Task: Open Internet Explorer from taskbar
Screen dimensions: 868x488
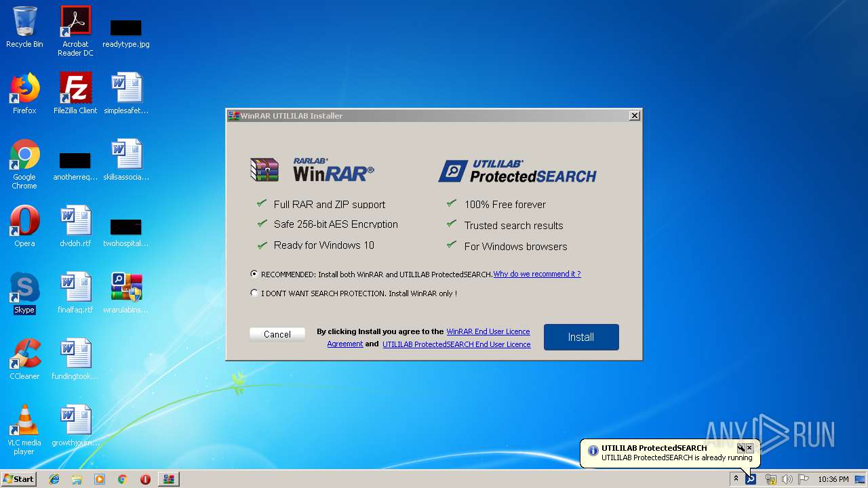Action: click(54, 479)
